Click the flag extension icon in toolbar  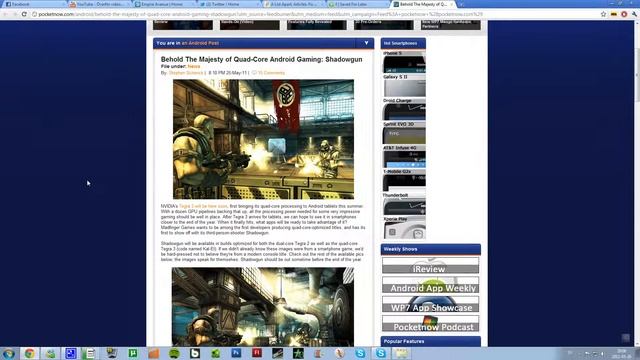613,14
